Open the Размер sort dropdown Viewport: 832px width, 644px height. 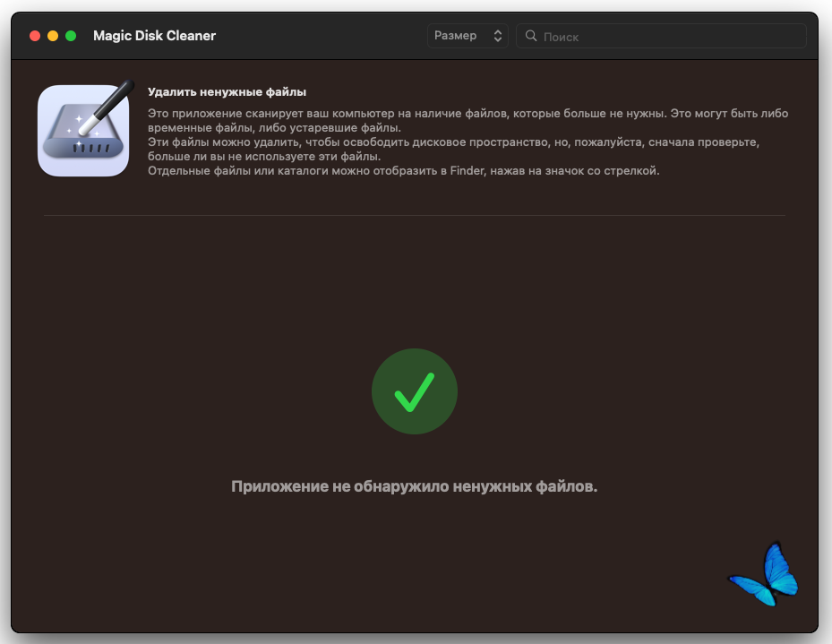[467, 36]
